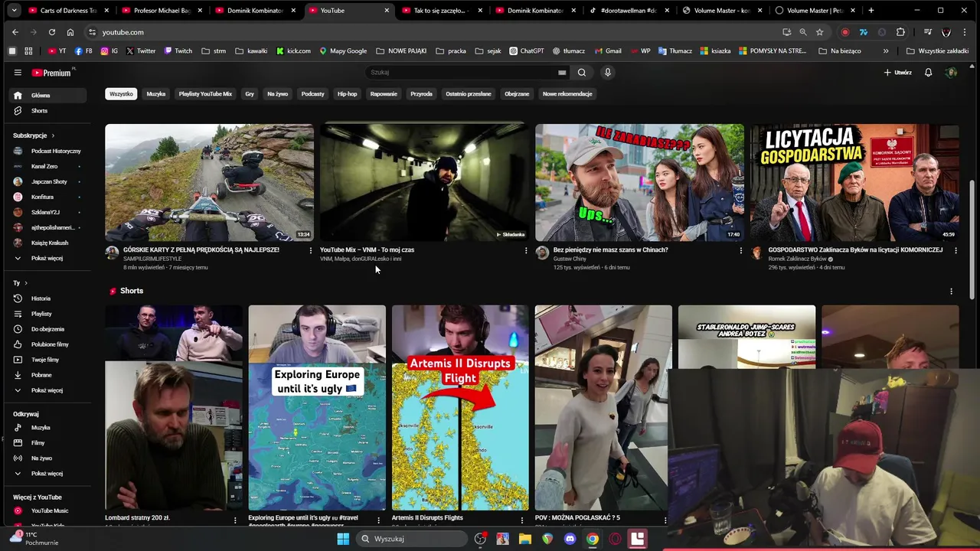Expand the Ty section header

click(x=20, y=283)
